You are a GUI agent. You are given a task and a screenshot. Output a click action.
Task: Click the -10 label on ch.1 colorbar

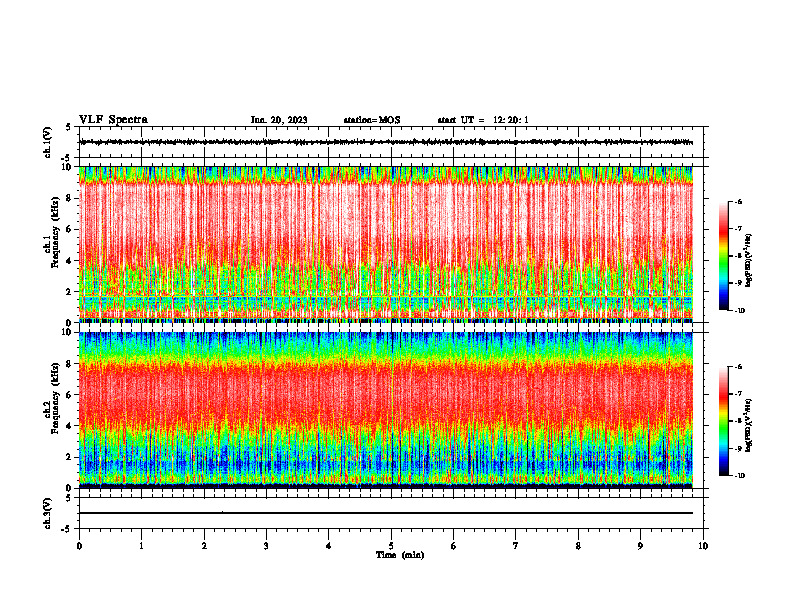pos(739,311)
